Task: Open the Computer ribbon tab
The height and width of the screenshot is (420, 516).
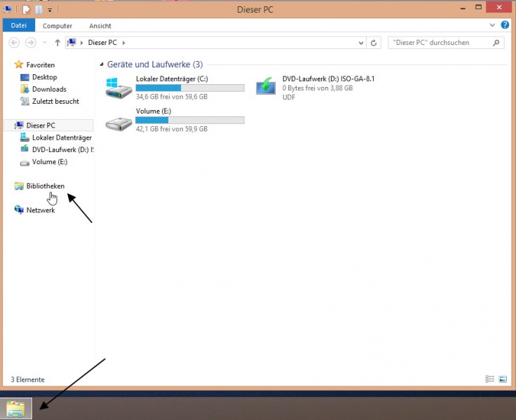Action: (57, 26)
